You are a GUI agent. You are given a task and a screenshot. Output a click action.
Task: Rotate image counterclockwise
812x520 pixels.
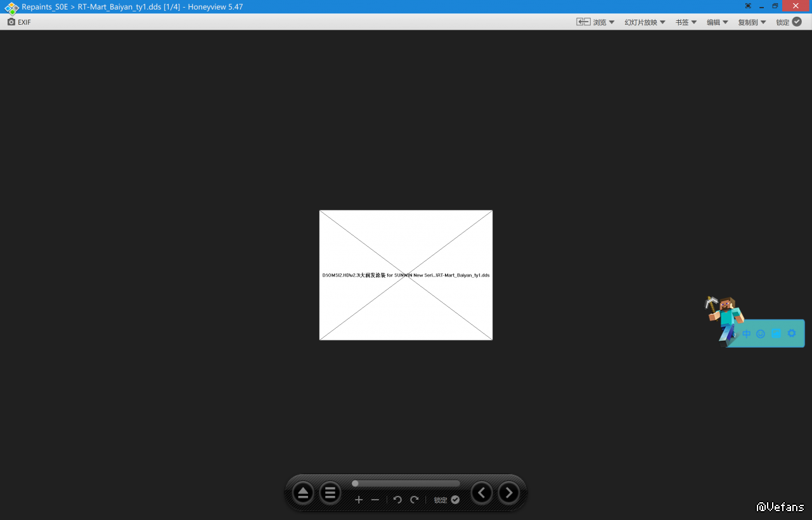click(397, 500)
